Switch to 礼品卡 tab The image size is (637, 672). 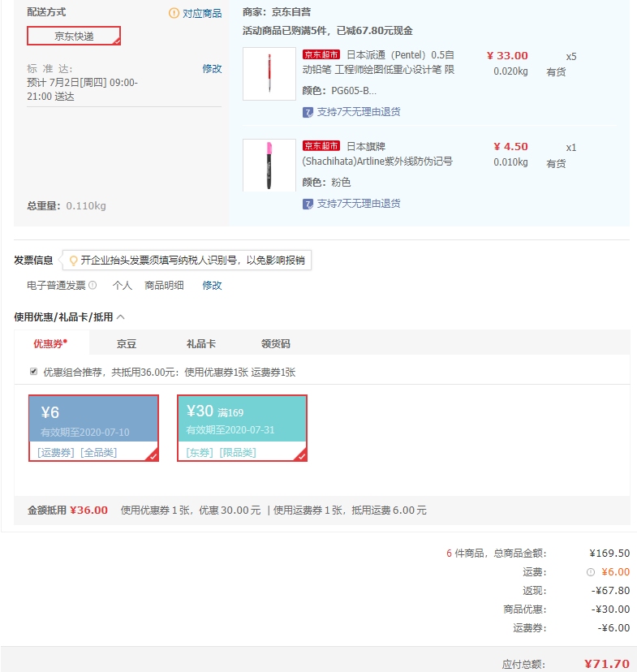pos(201,344)
